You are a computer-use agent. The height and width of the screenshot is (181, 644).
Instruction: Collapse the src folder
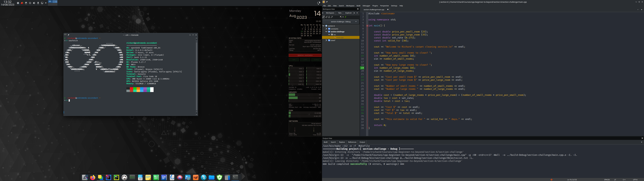point(329,34)
